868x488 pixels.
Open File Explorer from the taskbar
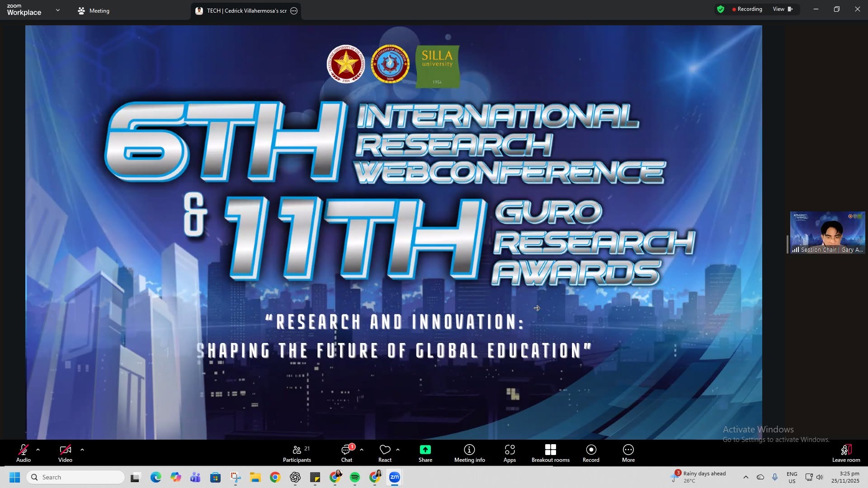255,477
